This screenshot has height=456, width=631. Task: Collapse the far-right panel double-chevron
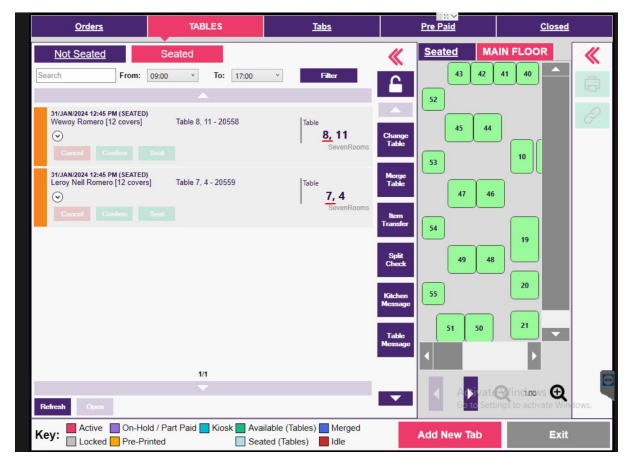[x=591, y=54]
